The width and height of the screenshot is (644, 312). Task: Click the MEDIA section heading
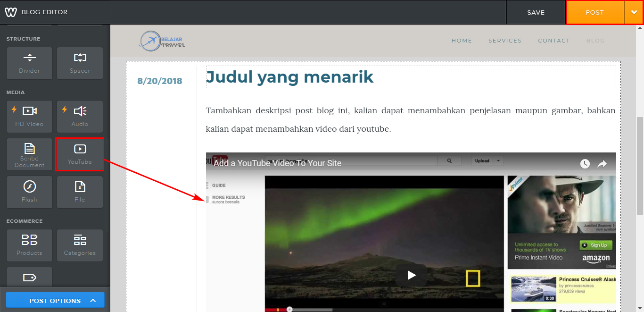pos(16,92)
